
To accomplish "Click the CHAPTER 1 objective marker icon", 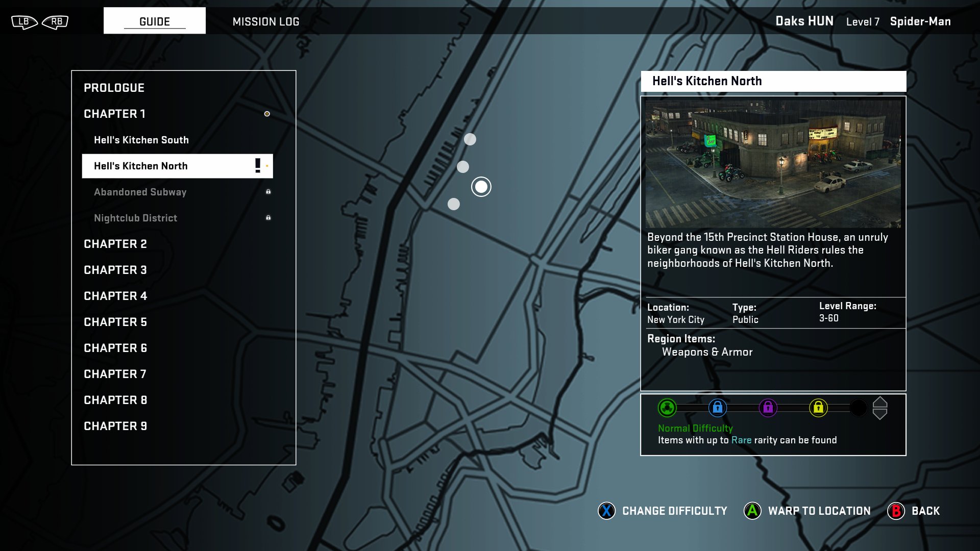I will coord(267,114).
